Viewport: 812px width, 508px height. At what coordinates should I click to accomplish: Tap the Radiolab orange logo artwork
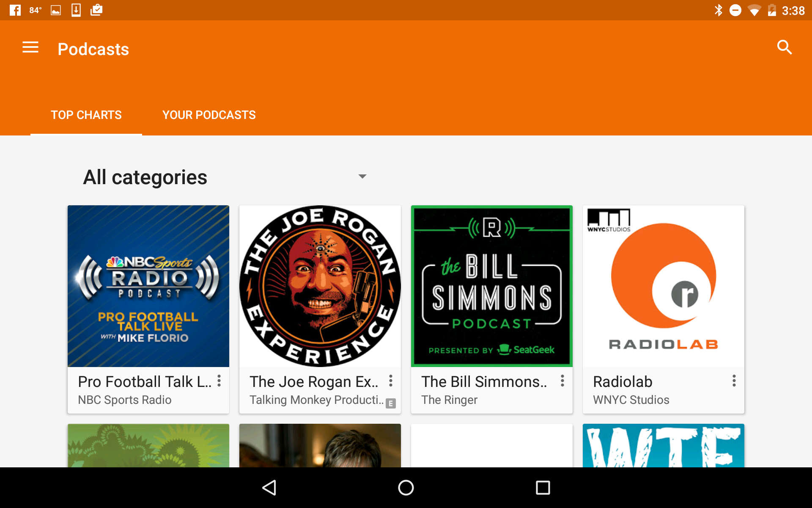[x=663, y=276]
